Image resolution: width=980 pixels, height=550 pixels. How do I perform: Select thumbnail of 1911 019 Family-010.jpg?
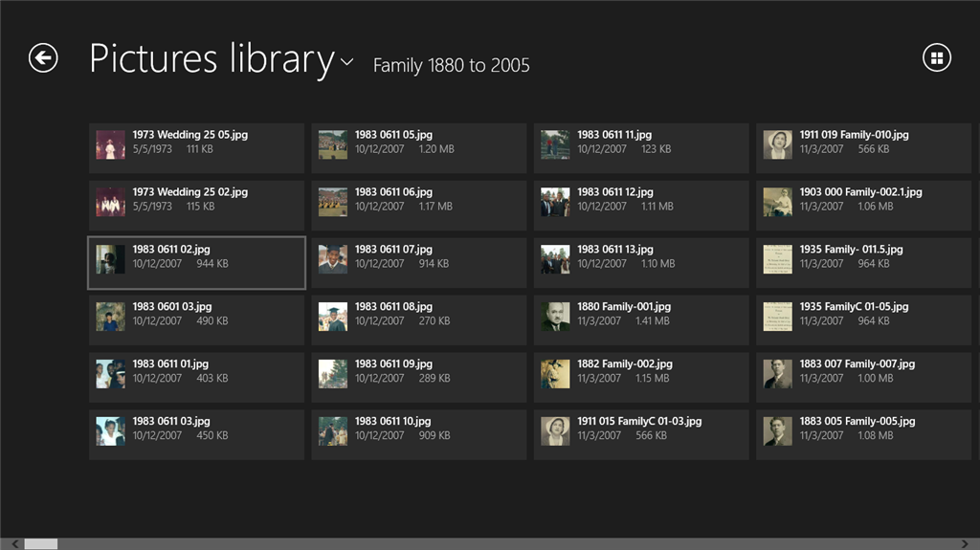pyautogui.click(x=777, y=144)
